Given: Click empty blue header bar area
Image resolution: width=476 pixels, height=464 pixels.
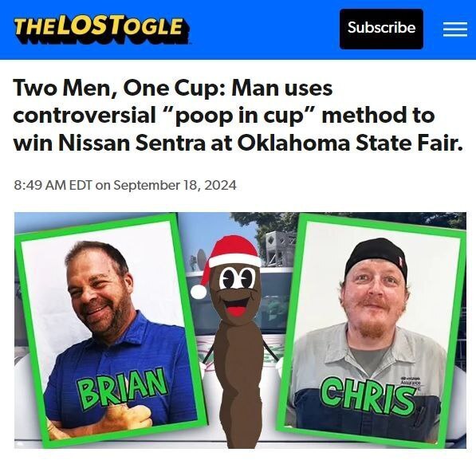Looking at the screenshot, I should (x=264, y=29).
